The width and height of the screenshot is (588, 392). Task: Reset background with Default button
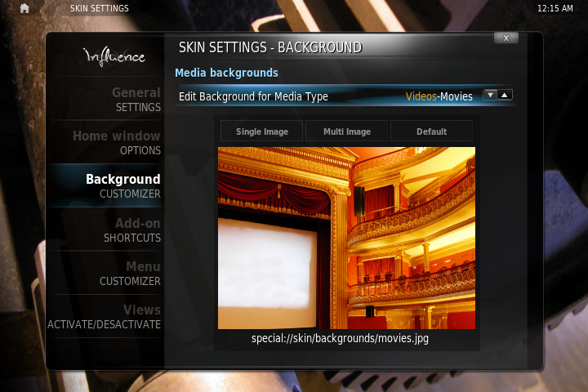431,131
